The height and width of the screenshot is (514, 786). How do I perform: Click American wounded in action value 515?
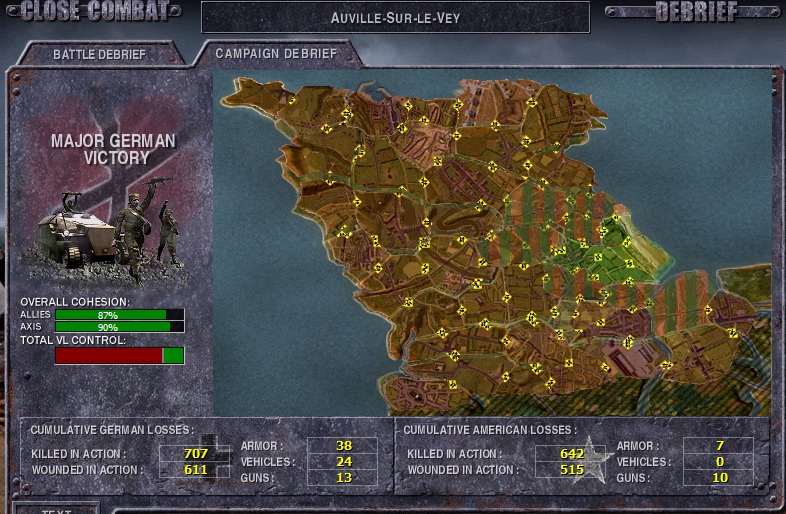point(571,469)
